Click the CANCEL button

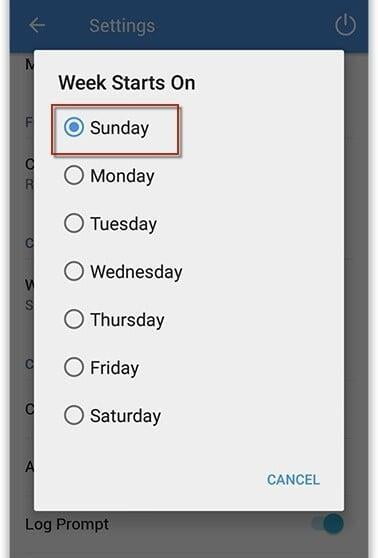293,480
